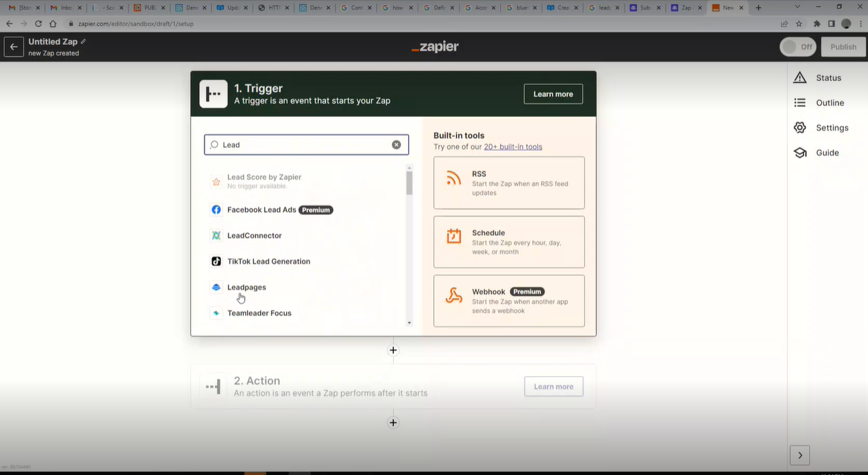
Task: Click the Leadpages logo icon
Action: tap(216, 287)
